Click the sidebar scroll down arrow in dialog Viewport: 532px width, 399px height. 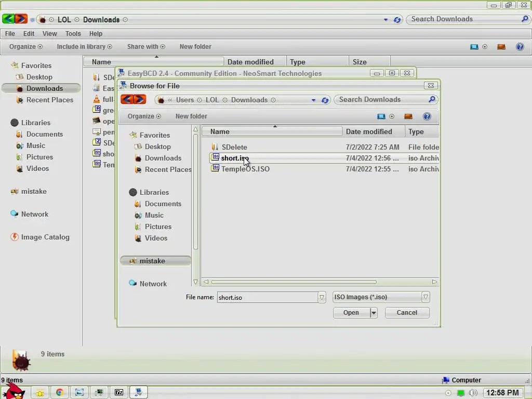195,282
